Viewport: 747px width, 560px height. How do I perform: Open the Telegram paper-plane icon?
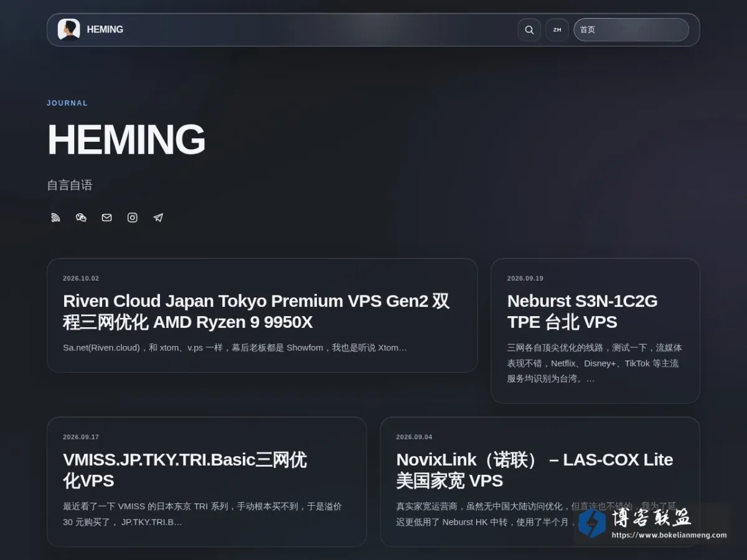click(x=158, y=217)
